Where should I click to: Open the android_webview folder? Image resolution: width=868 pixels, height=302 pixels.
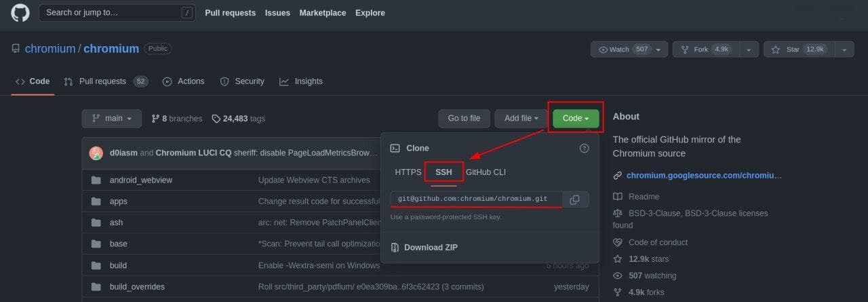point(141,180)
